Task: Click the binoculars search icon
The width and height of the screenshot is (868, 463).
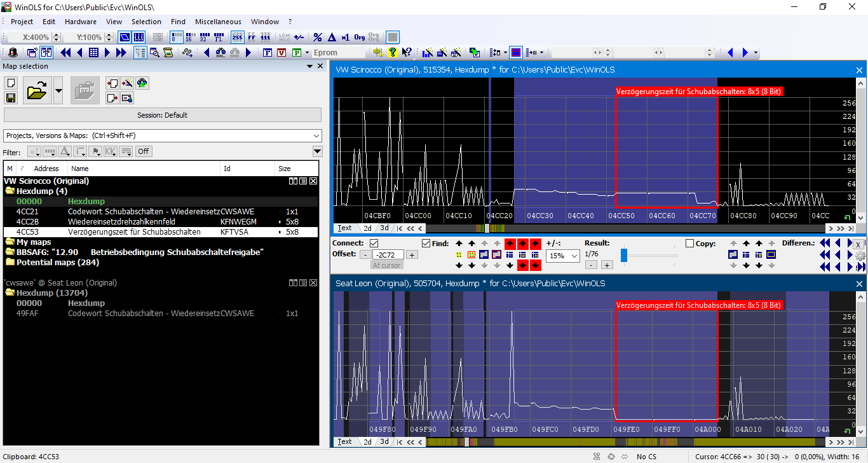Action: point(220,52)
